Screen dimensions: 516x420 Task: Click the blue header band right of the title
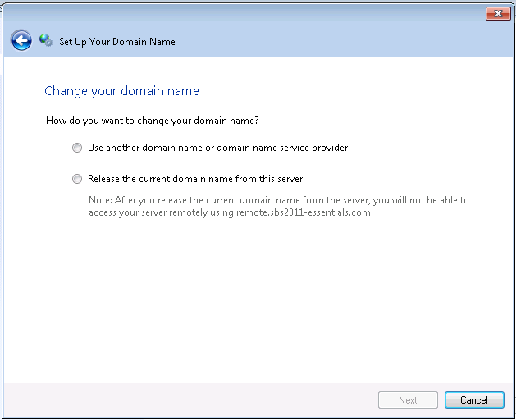click(x=345, y=41)
